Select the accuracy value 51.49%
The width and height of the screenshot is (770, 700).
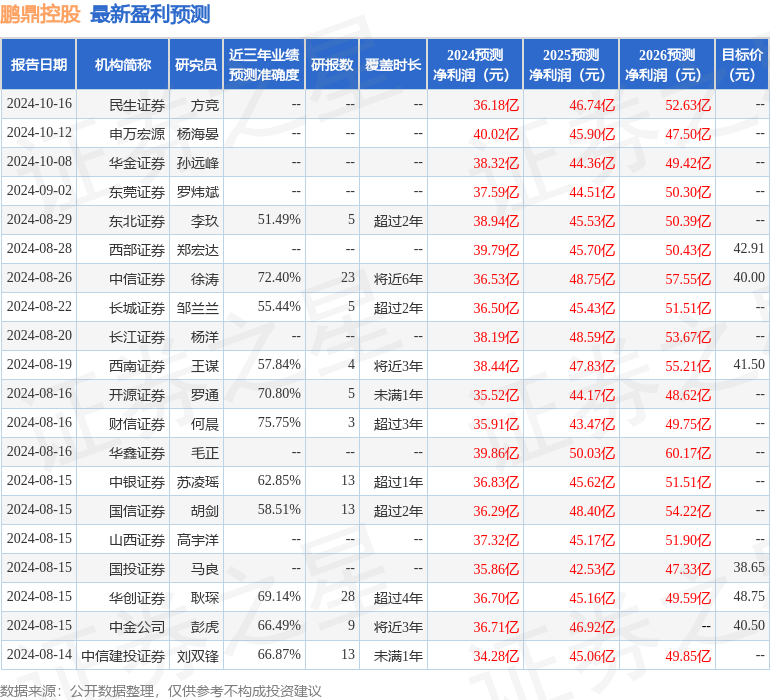[279, 220]
